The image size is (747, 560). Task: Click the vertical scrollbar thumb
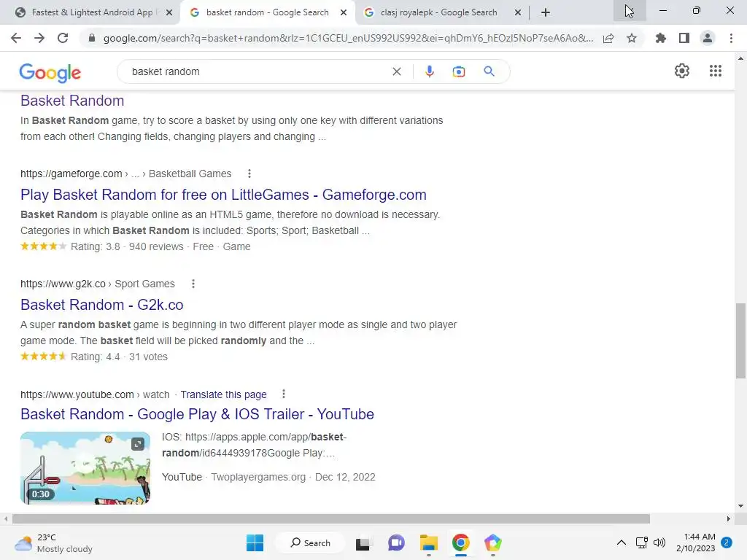(740, 341)
